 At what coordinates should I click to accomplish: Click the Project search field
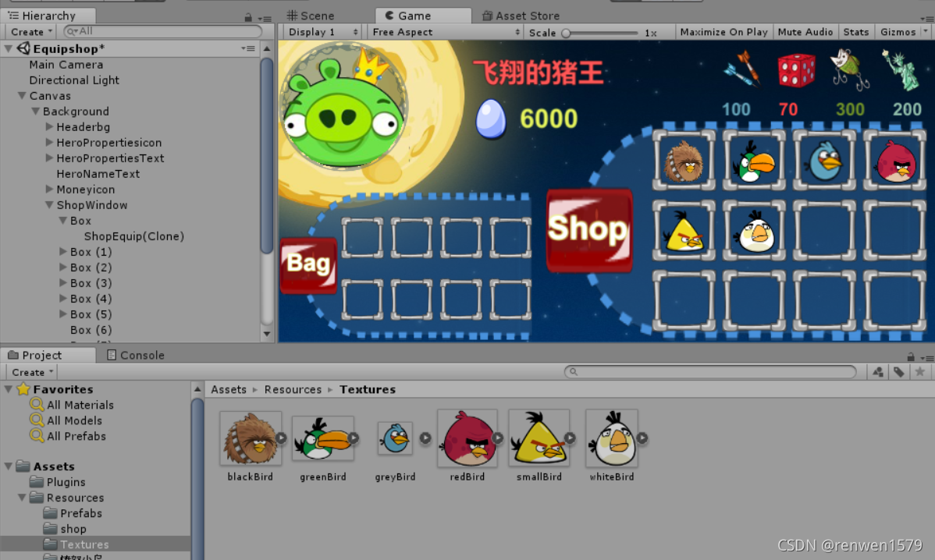710,372
